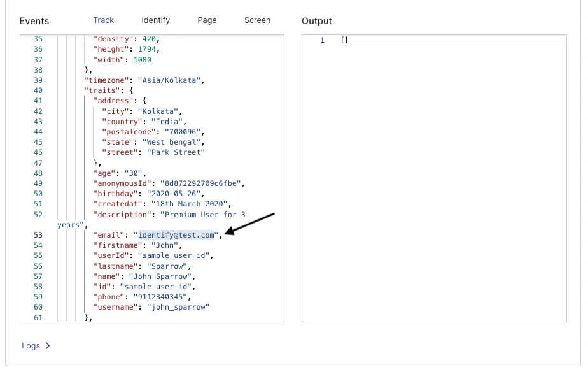Click the "Kolkata" city value
This screenshot has width=588, height=372.
click(158, 111)
